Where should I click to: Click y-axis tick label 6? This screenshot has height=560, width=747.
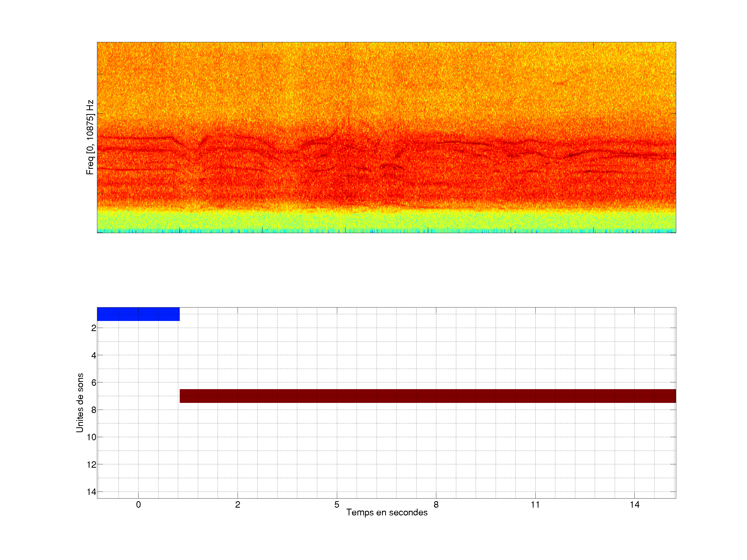pyautogui.click(x=94, y=383)
